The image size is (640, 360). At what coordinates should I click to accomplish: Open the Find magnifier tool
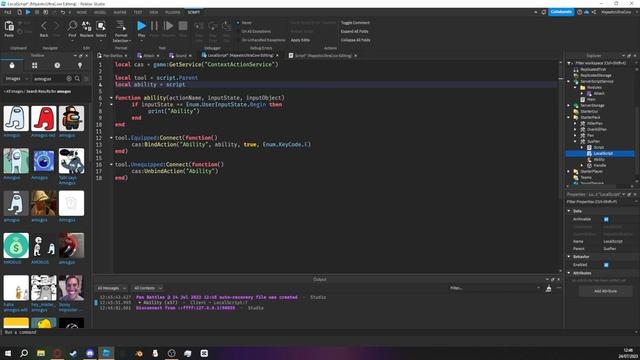[x=72, y=27]
